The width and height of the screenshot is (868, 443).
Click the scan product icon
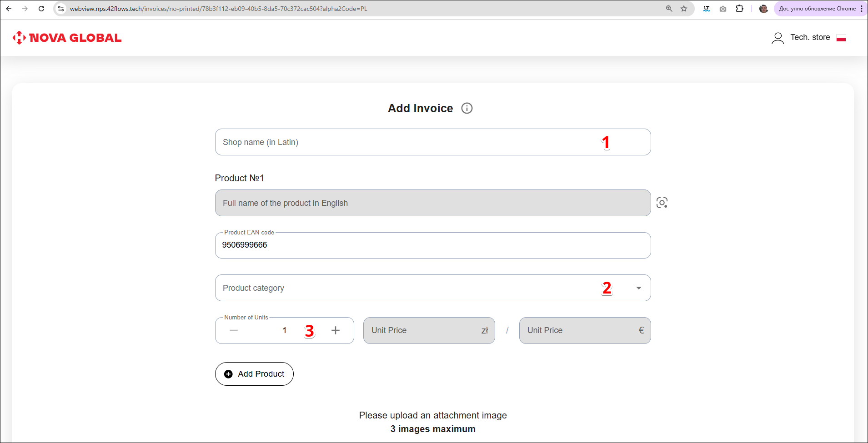click(662, 203)
